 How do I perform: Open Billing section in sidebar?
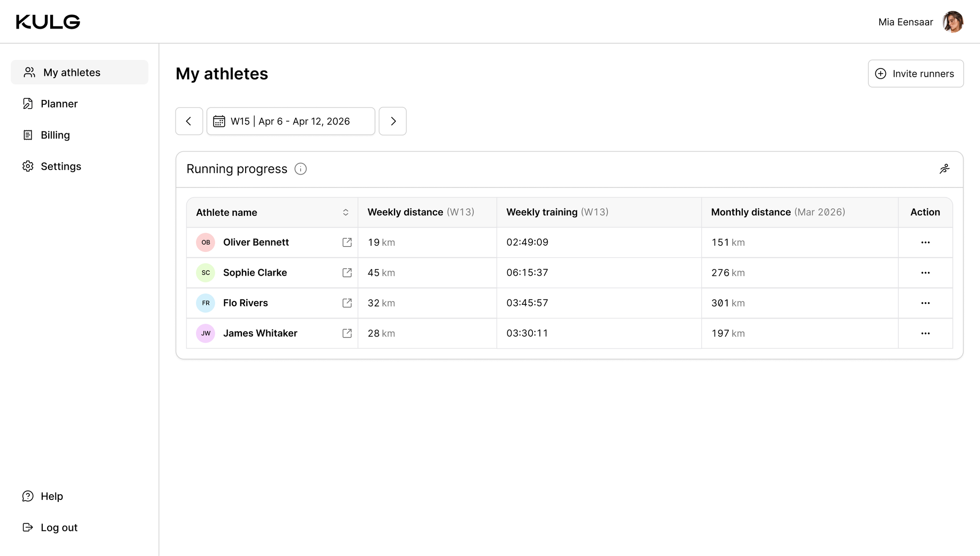(55, 135)
